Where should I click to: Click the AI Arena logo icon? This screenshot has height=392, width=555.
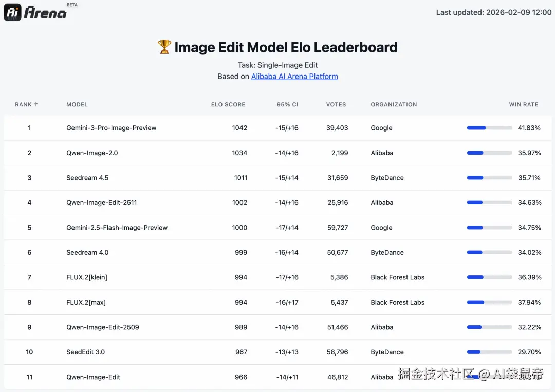click(13, 12)
